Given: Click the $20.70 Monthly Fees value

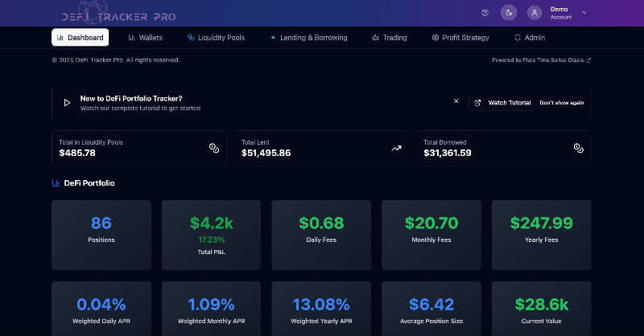Looking at the screenshot, I should [x=431, y=223].
